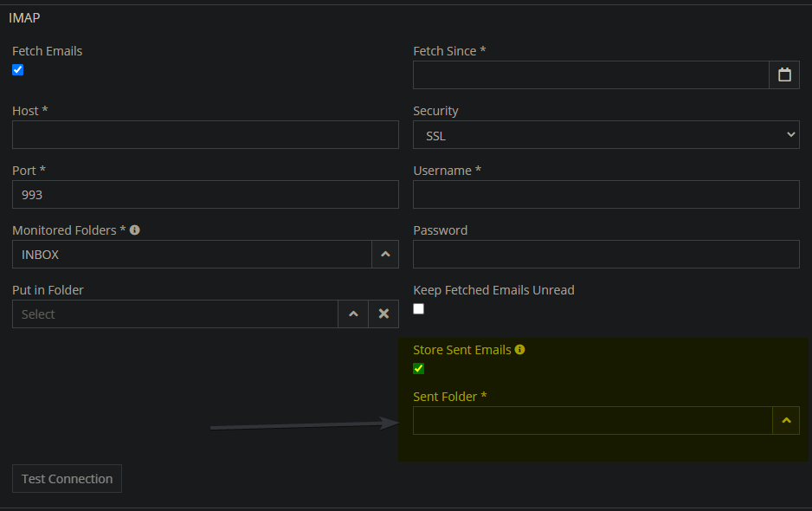Open the Security SSL dropdown

606,135
